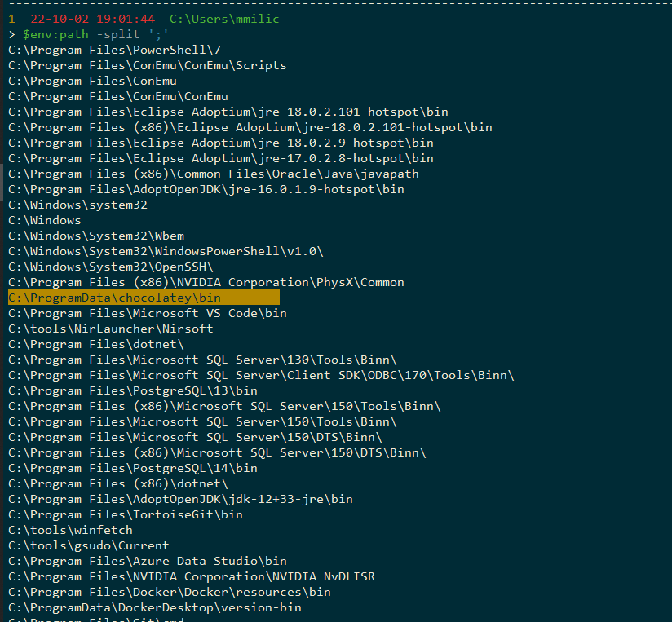Click line C:\Program Files\dotnet\
The height and width of the screenshot is (622, 672).
[x=96, y=344]
